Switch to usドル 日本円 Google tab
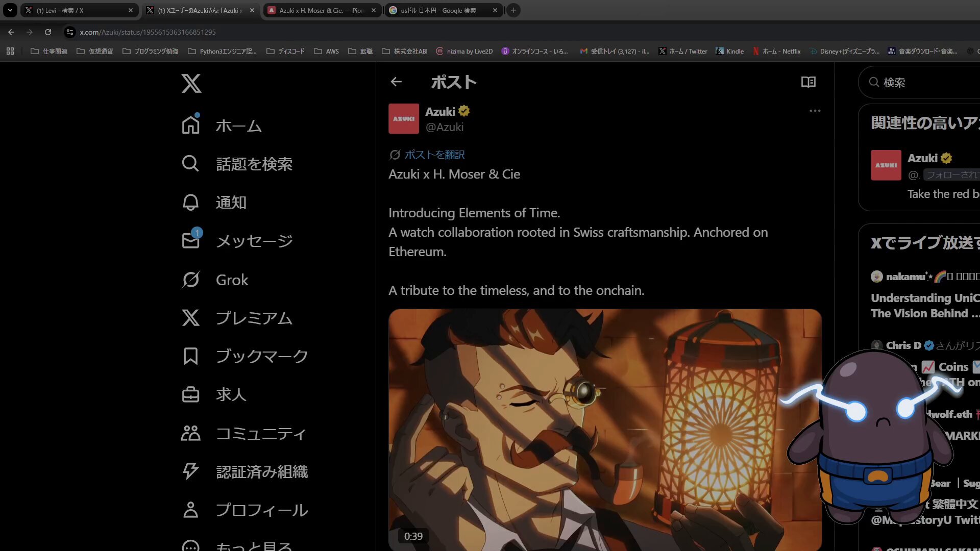This screenshot has height=551, width=980. pyautogui.click(x=443, y=10)
